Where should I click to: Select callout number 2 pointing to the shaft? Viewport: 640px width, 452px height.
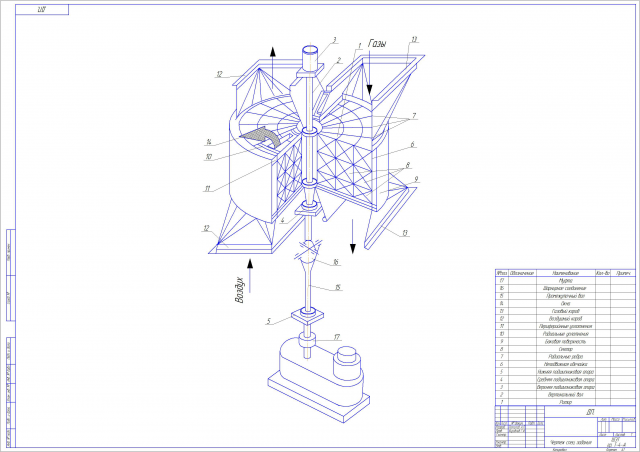click(x=338, y=61)
